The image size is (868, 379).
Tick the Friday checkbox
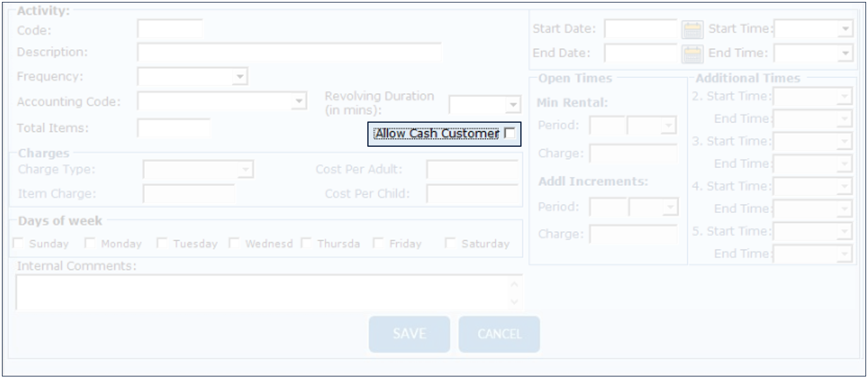tap(379, 244)
